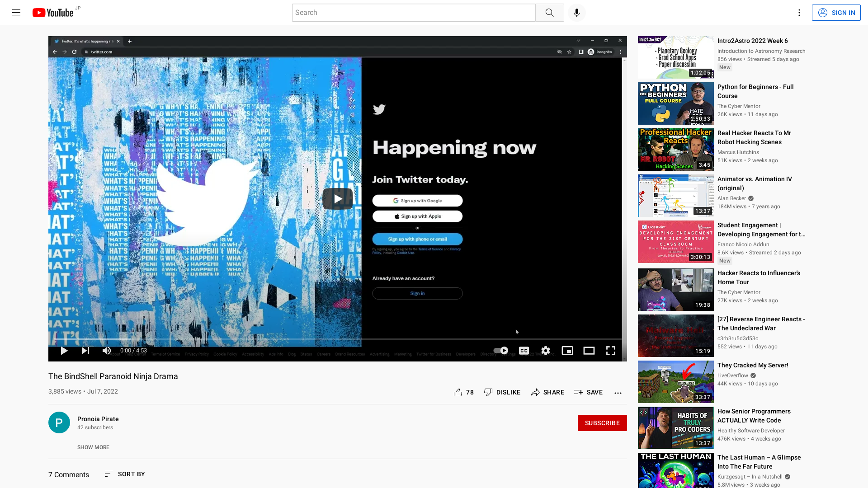Click the DISLIKE button
Viewport: 868px width, 488px height.
click(502, 392)
